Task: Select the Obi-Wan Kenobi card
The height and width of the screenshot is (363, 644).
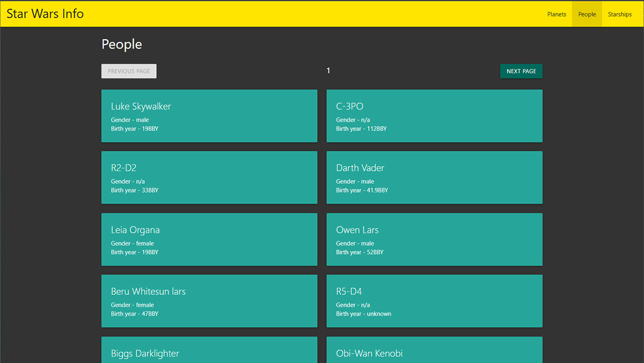Action: click(435, 350)
